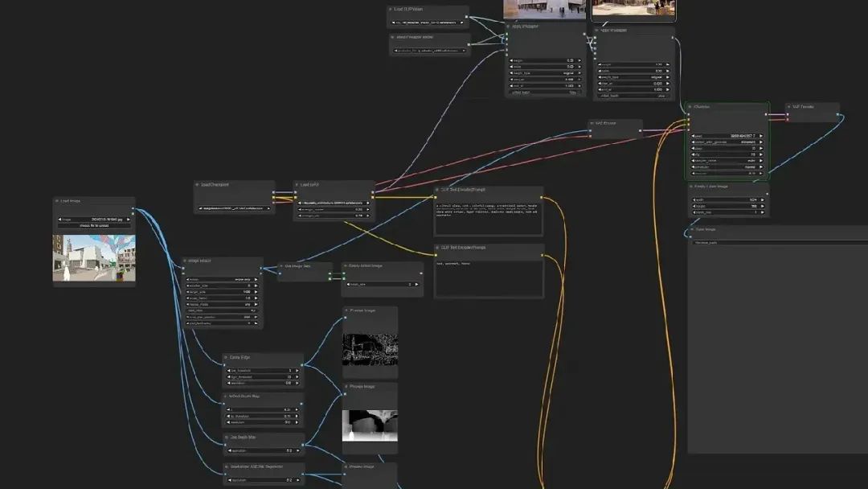Viewport: 868px width, 489px height.
Task: Increase resolution in Zoe Depth Map
Action: [x=298, y=450]
